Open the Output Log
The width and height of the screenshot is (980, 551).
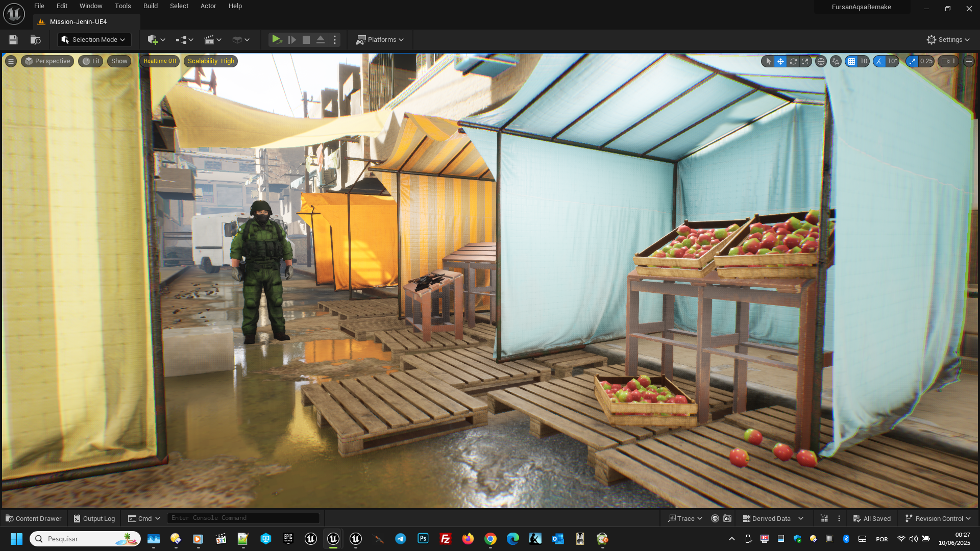tap(94, 518)
